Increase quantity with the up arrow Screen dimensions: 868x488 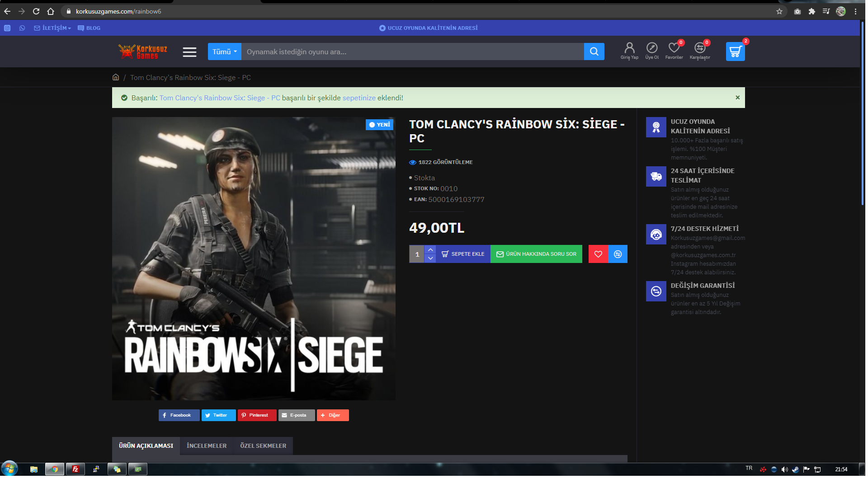[x=430, y=250]
